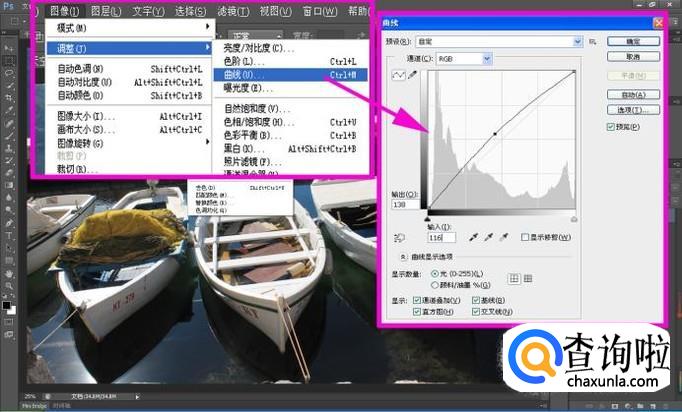Viewport: 682px width, 412px height.
Task: Pick the gray point eyedropper in Curves
Action: pyautogui.click(x=488, y=237)
